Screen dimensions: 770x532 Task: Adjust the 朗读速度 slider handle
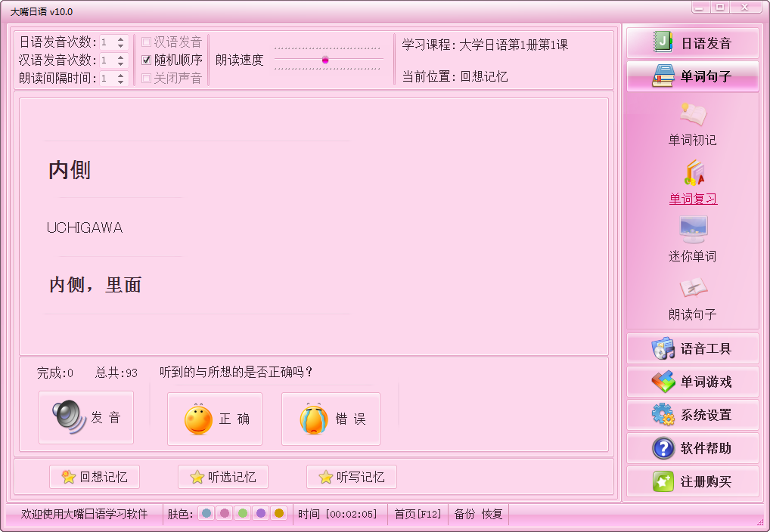click(325, 60)
